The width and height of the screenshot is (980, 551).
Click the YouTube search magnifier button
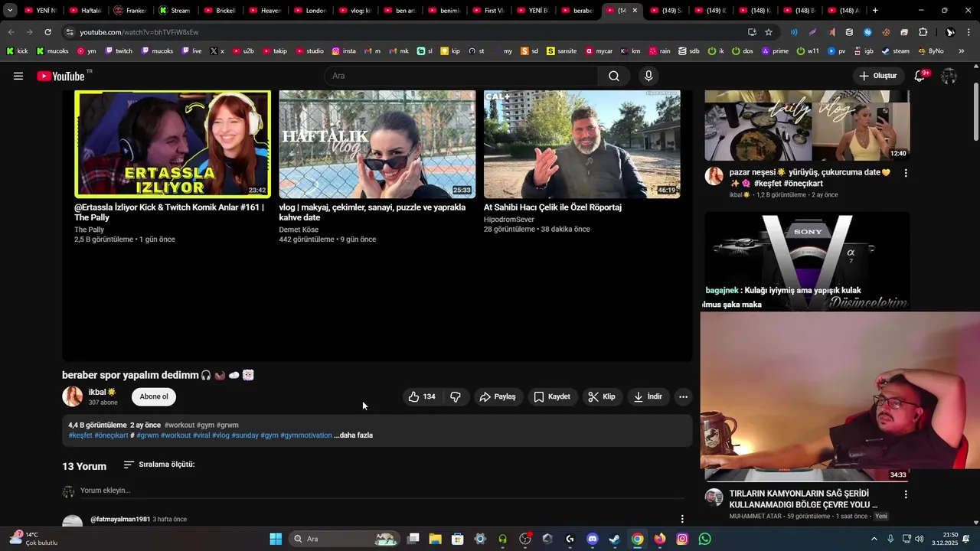(x=614, y=76)
